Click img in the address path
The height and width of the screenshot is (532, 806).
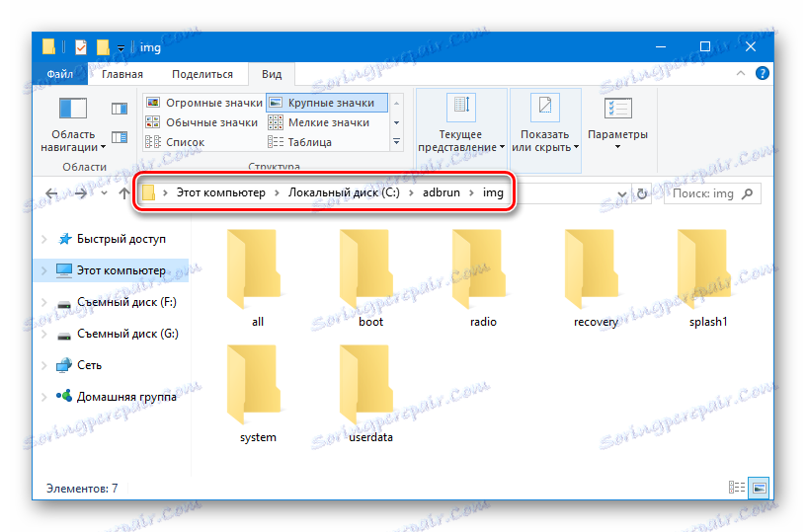[493, 192]
